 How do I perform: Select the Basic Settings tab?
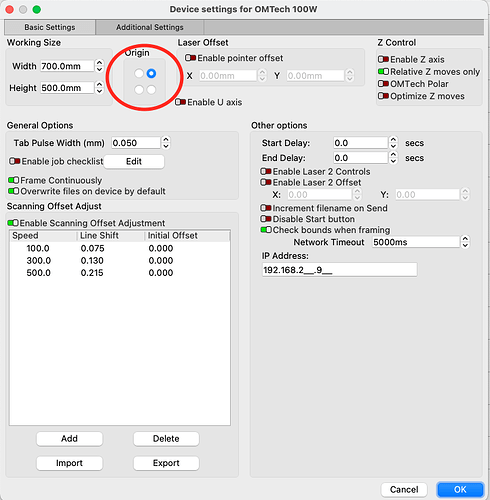click(50, 27)
